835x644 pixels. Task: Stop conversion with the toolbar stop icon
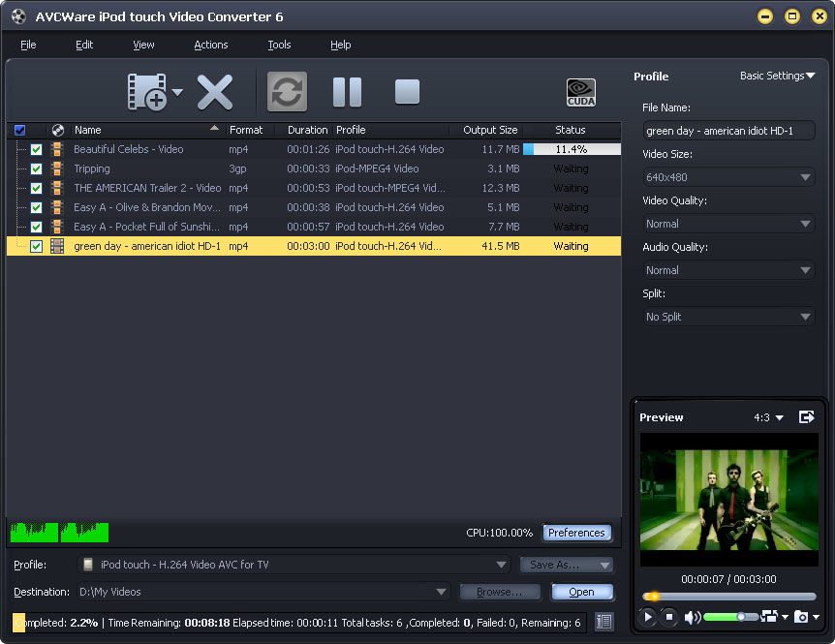[x=408, y=92]
